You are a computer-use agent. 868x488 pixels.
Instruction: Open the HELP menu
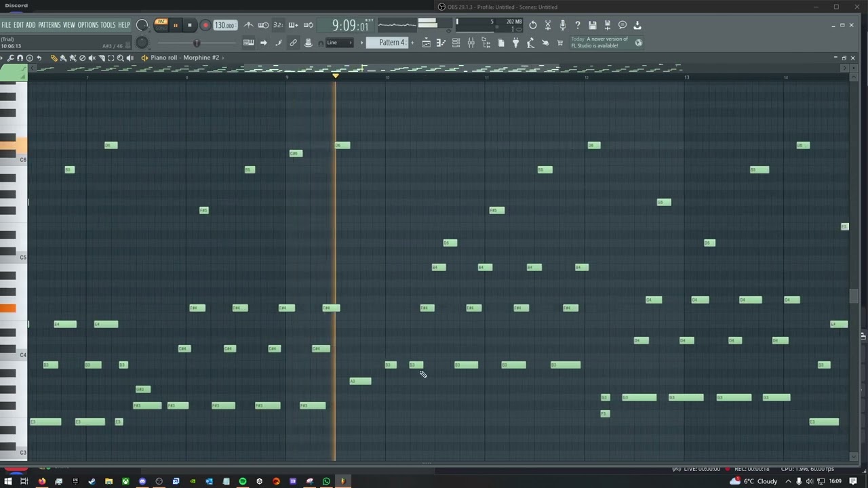(124, 25)
